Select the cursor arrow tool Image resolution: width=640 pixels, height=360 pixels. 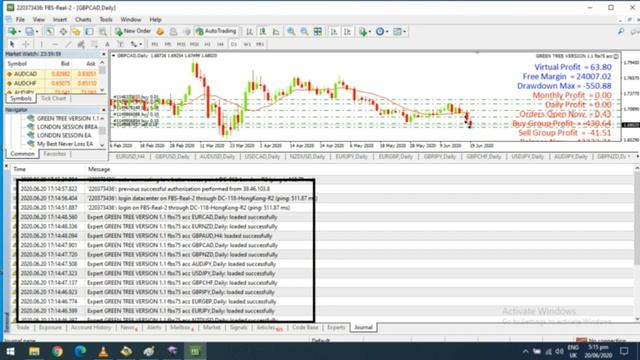coord(12,44)
